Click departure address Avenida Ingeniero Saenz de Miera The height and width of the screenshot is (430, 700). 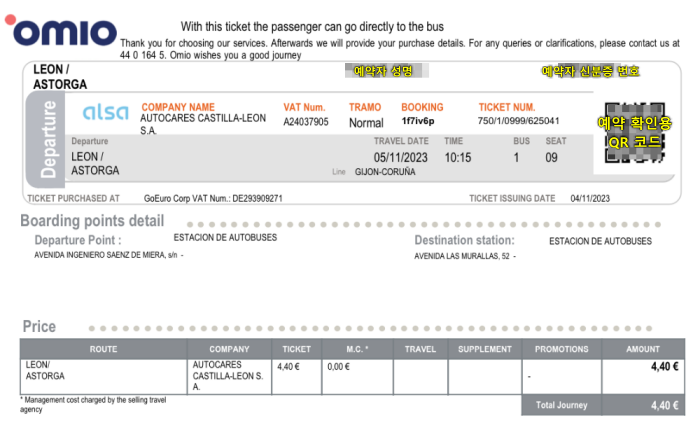click(108, 255)
